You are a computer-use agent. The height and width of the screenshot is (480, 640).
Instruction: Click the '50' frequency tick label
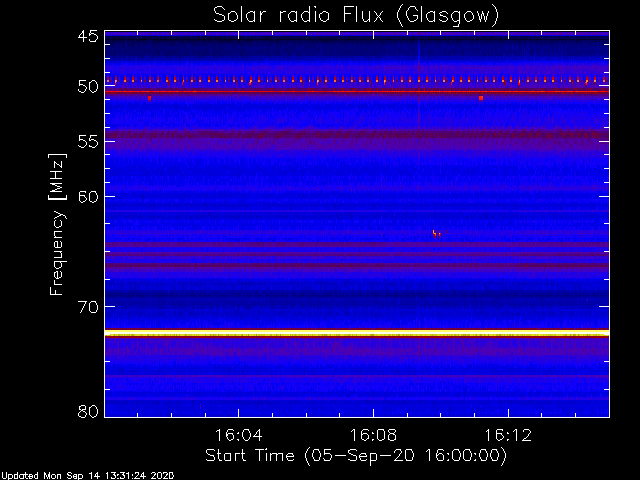click(x=88, y=87)
